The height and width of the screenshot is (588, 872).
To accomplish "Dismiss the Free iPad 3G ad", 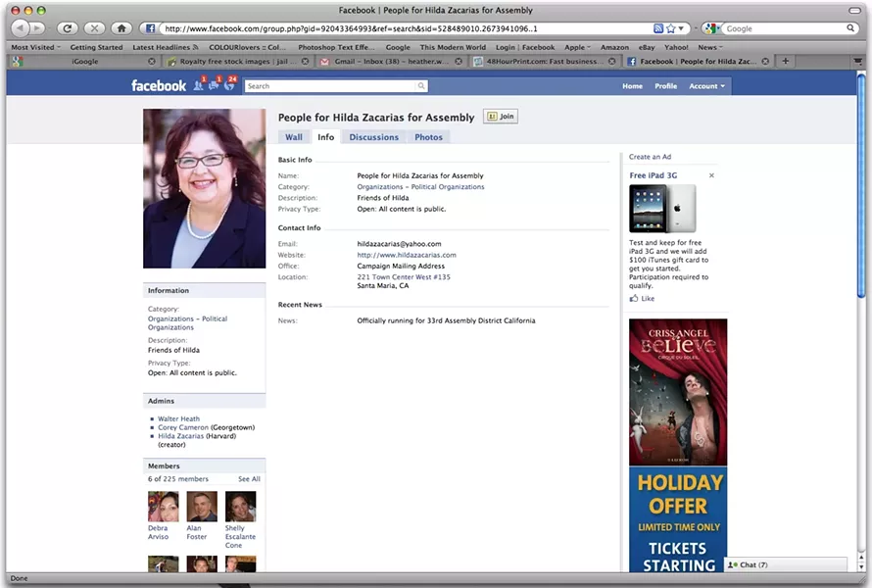I will 711,175.
